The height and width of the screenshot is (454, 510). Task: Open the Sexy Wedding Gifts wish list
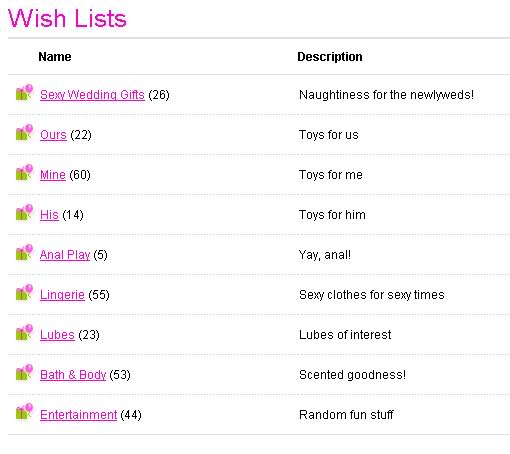(92, 95)
